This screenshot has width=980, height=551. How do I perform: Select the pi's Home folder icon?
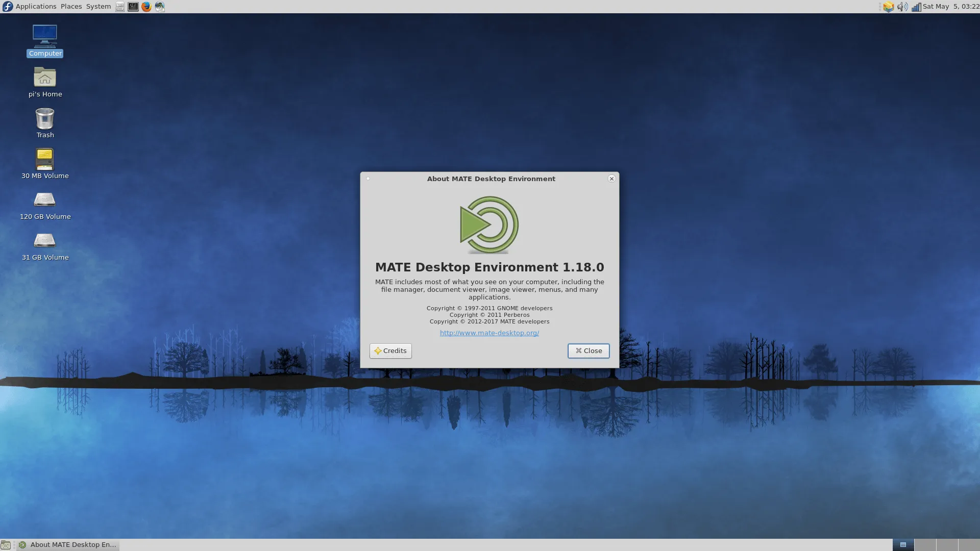pyautogui.click(x=45, y=78)
